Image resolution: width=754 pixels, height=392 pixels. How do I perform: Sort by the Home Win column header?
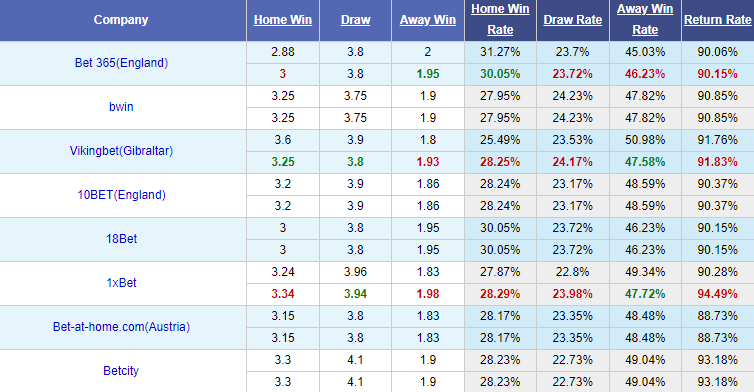point(283,20)
